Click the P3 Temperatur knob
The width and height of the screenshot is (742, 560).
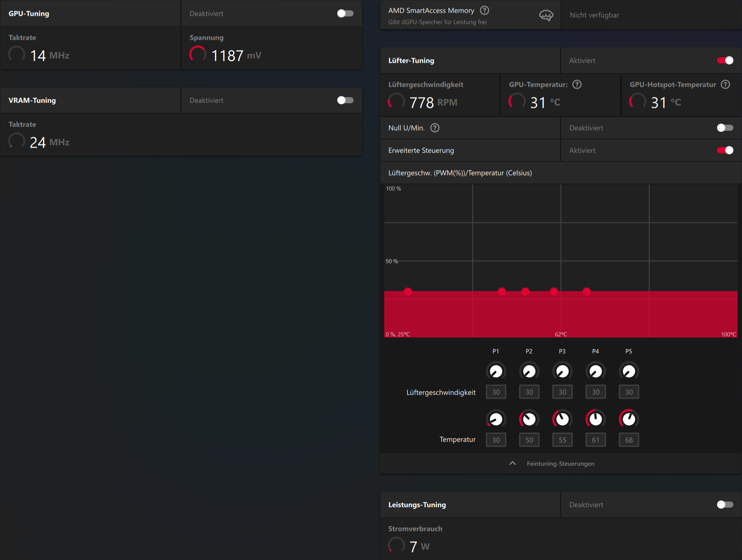(x=563, y=419)
